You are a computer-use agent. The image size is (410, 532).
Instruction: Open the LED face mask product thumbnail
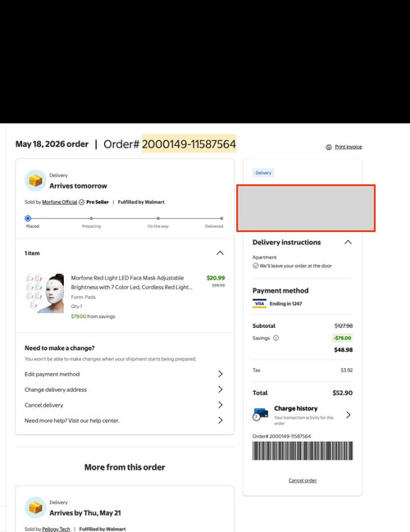[45, 293]
